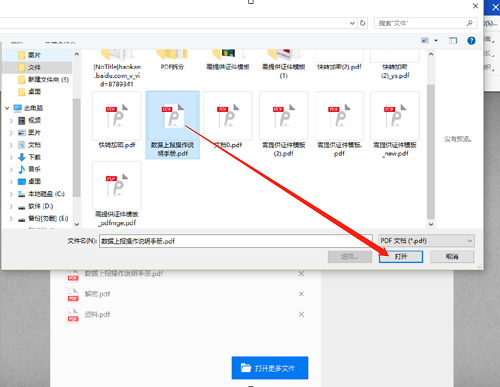Expand the 软件 (D:) tree node
The image size is (500, 387).
tap(11, 206)
